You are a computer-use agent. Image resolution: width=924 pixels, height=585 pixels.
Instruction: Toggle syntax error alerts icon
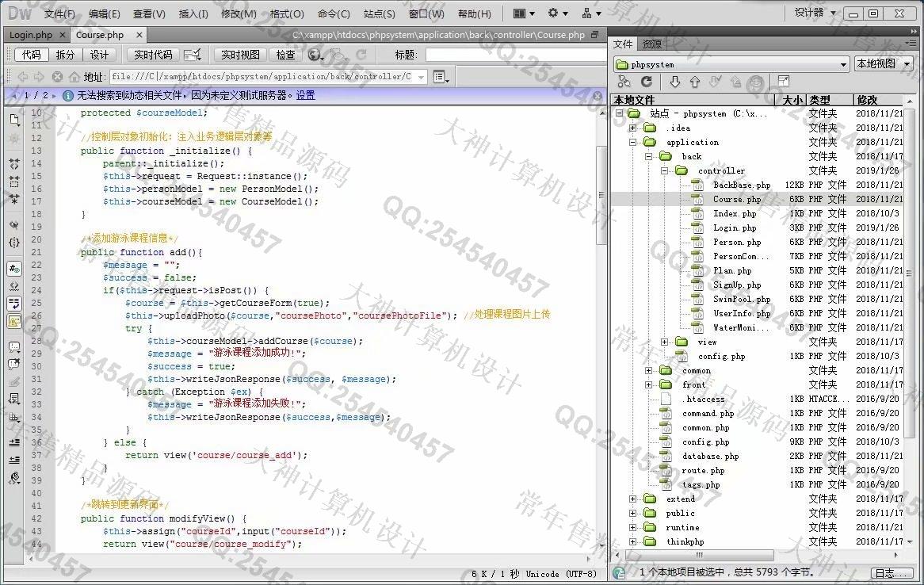pos(14,321)
